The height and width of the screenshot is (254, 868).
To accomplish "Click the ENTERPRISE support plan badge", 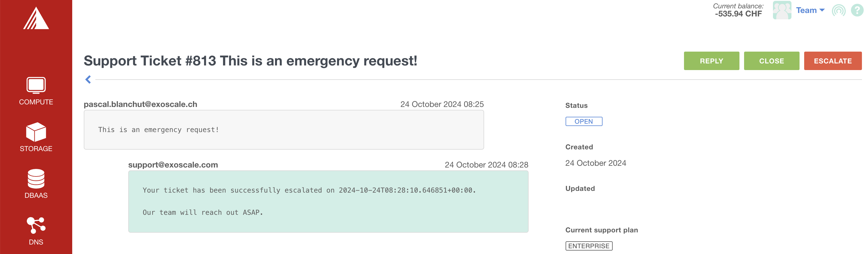I will point(589,246).
